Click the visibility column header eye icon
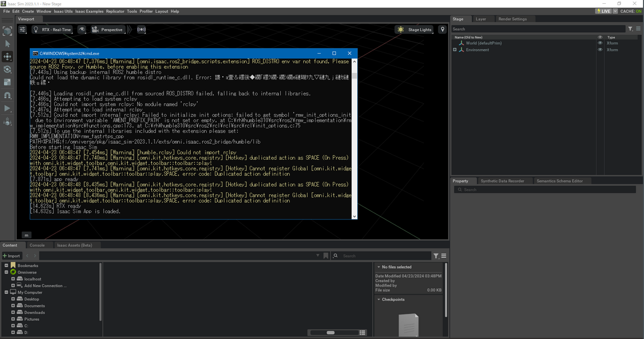 [x=600, y=37]
